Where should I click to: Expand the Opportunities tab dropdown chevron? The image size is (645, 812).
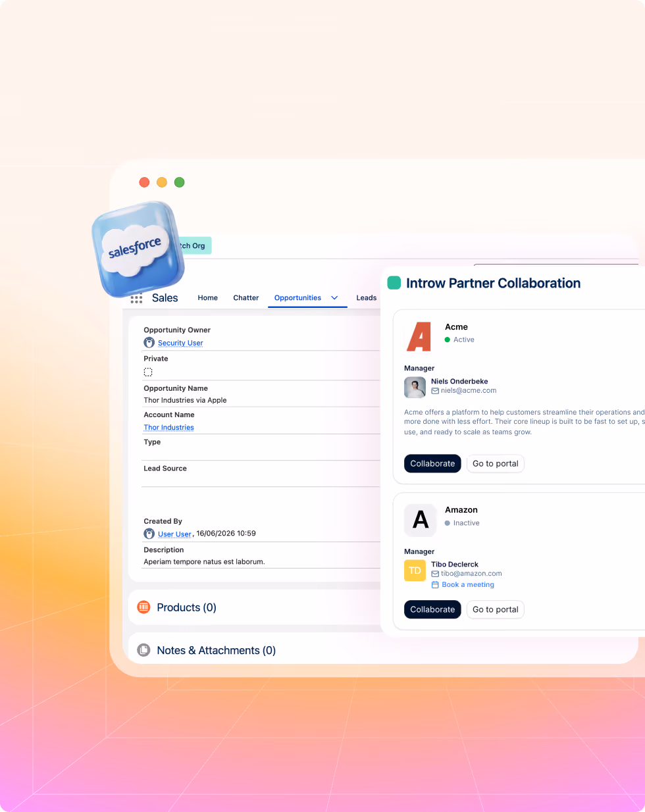(x=334, y=298)
